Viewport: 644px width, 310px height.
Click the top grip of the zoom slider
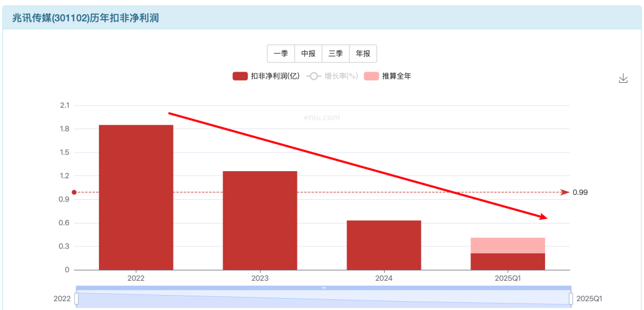click(x=324, y=288)
